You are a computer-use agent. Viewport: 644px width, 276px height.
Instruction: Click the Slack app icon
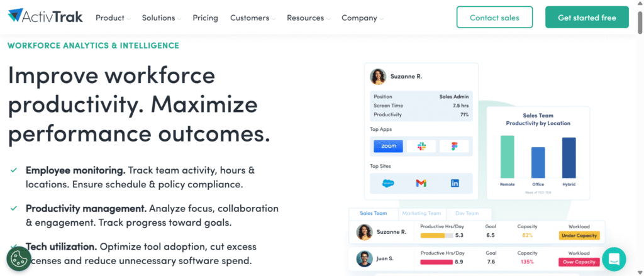tap(421, 146)
